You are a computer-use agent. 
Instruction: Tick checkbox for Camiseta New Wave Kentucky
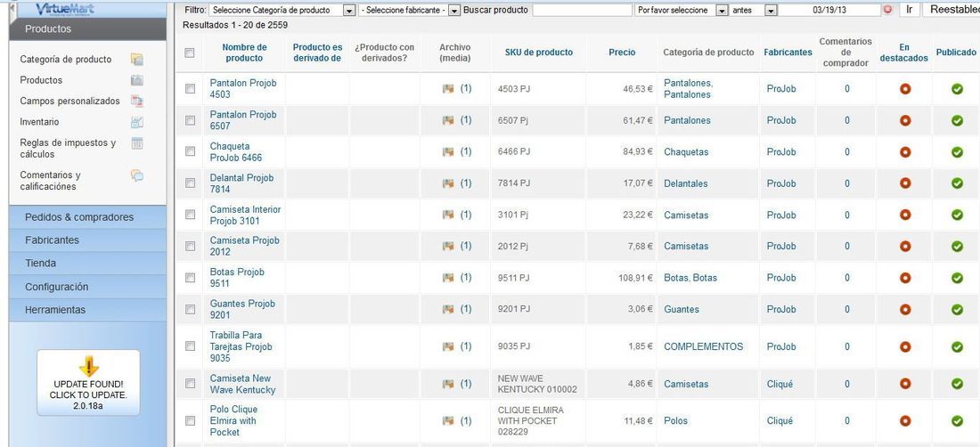coord(190,383)
